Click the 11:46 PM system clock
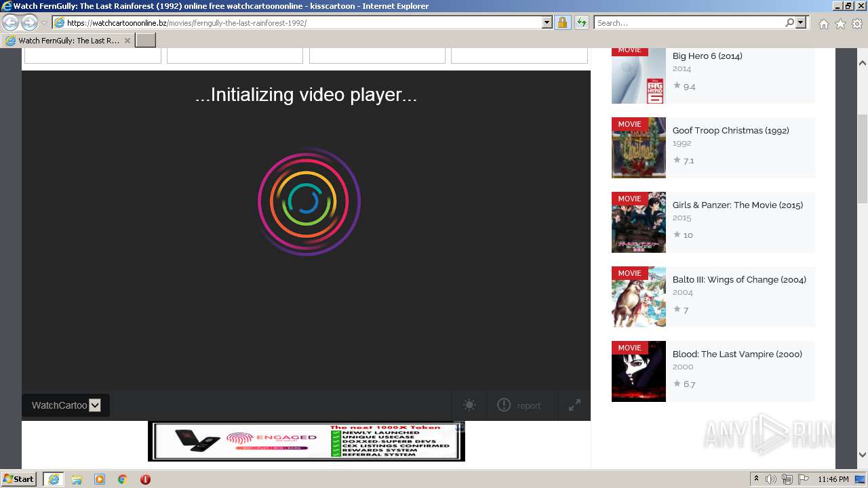868x488 pixels. (x=833, y=479)
